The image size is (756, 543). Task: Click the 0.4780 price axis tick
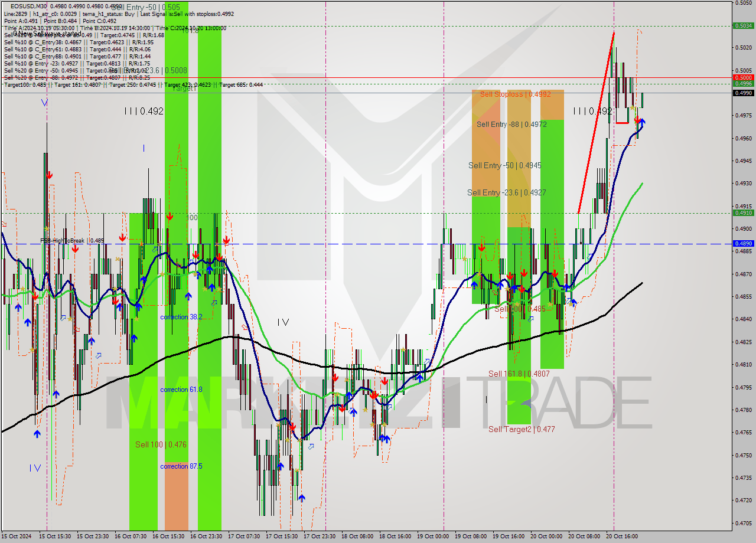(743, 410)
